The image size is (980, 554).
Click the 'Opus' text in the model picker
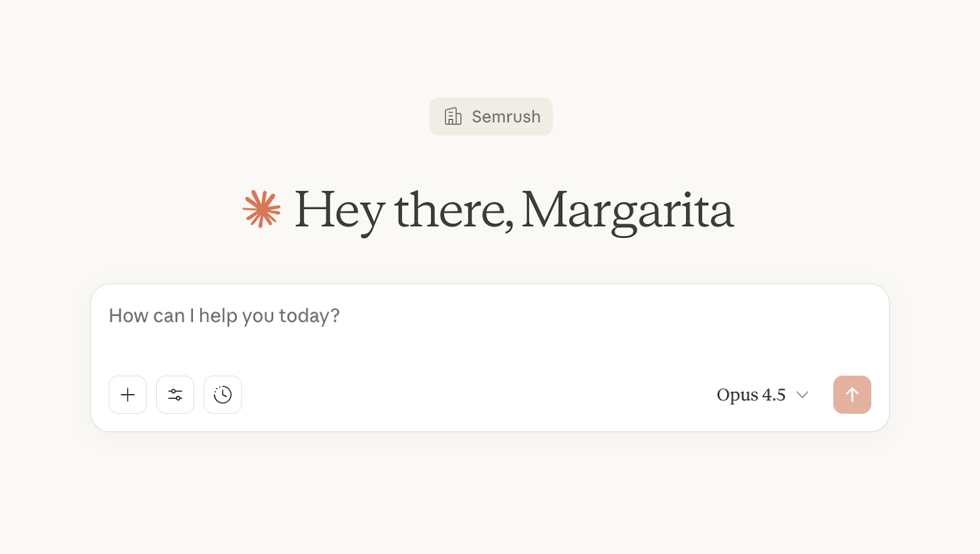pos(737,395)
